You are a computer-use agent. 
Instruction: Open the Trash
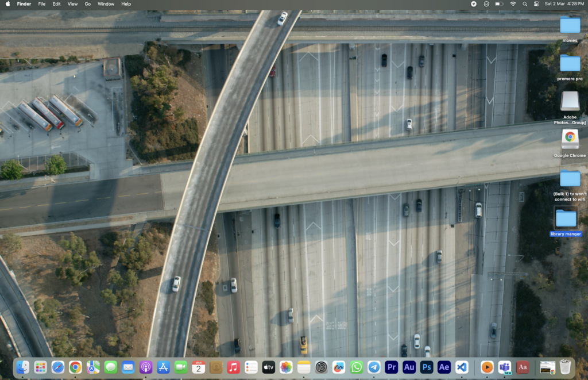click(x=566, y=367)
